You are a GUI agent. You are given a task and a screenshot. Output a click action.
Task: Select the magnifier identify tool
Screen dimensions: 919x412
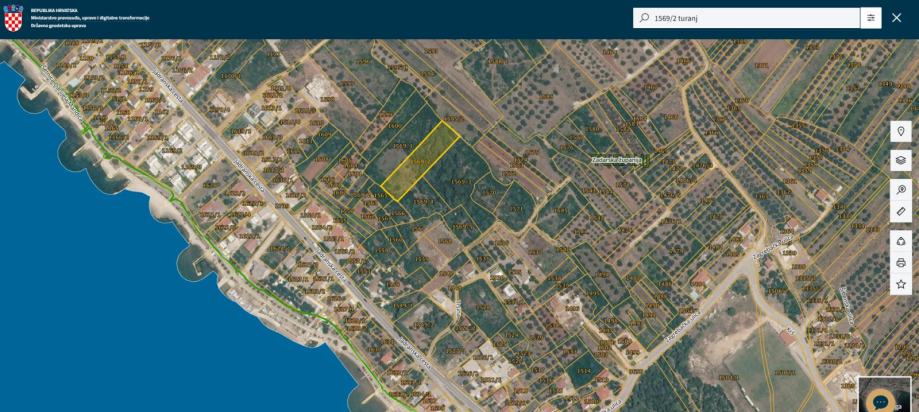901,189
